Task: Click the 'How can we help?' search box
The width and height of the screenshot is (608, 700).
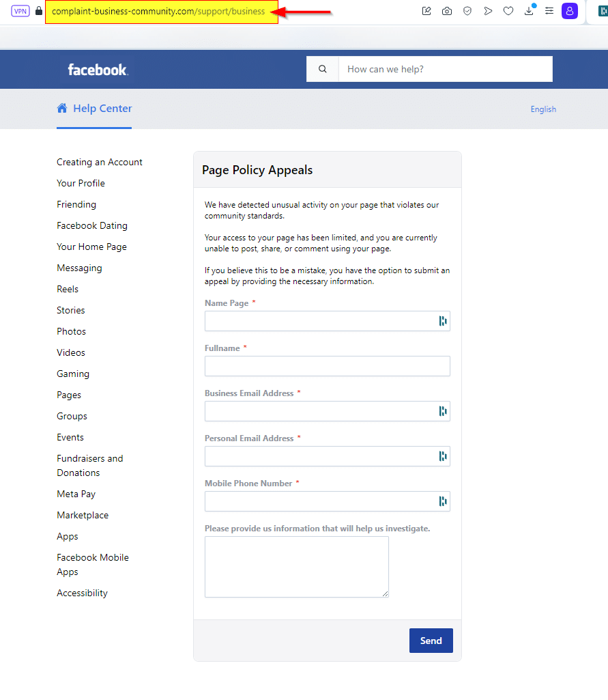Action: 445,69
